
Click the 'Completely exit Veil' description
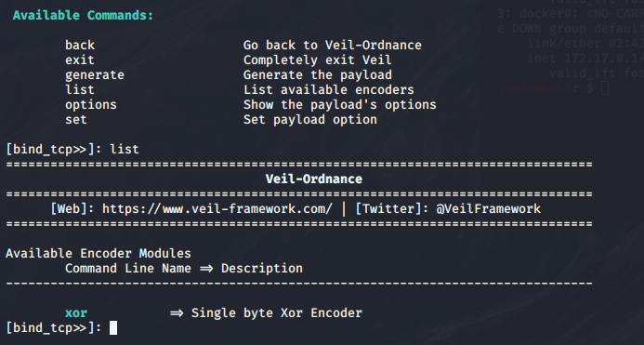(x=318, y=60)
